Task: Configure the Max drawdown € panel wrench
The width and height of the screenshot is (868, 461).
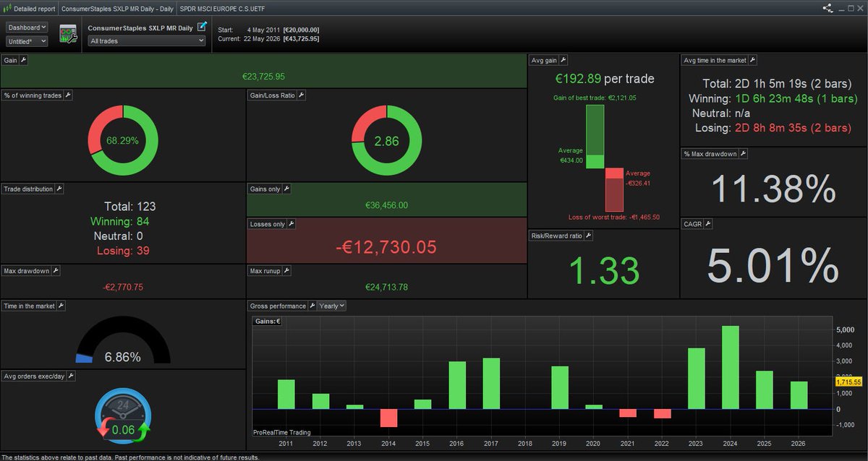Action: pyautogui.click(x=56, y=271)
